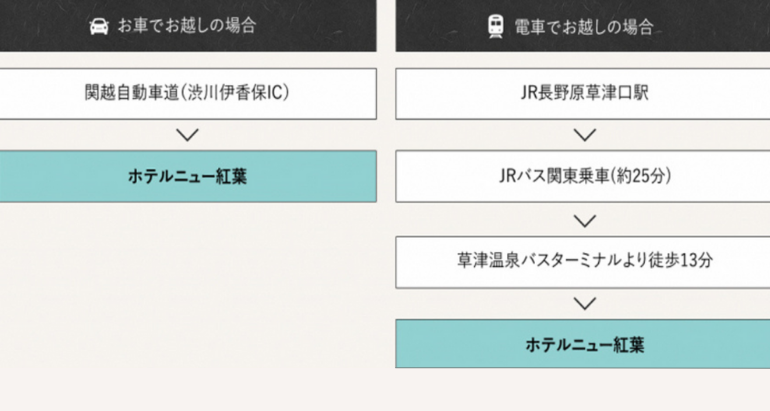Viewport: 770px width, 411px height.
Task: Click the JR長野原草津口駅 step box
Action: click(585, 93)
